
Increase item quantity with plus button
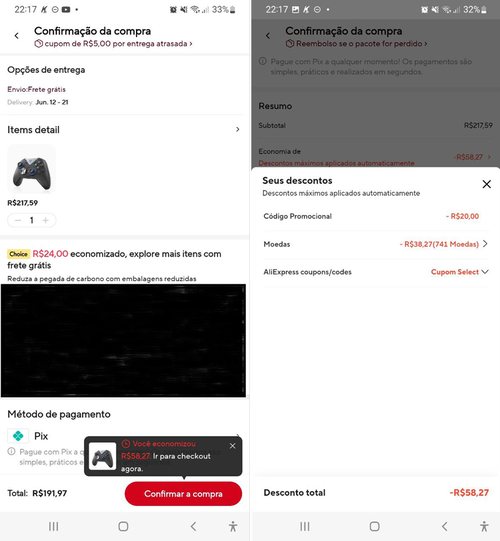tap(45, 220)
